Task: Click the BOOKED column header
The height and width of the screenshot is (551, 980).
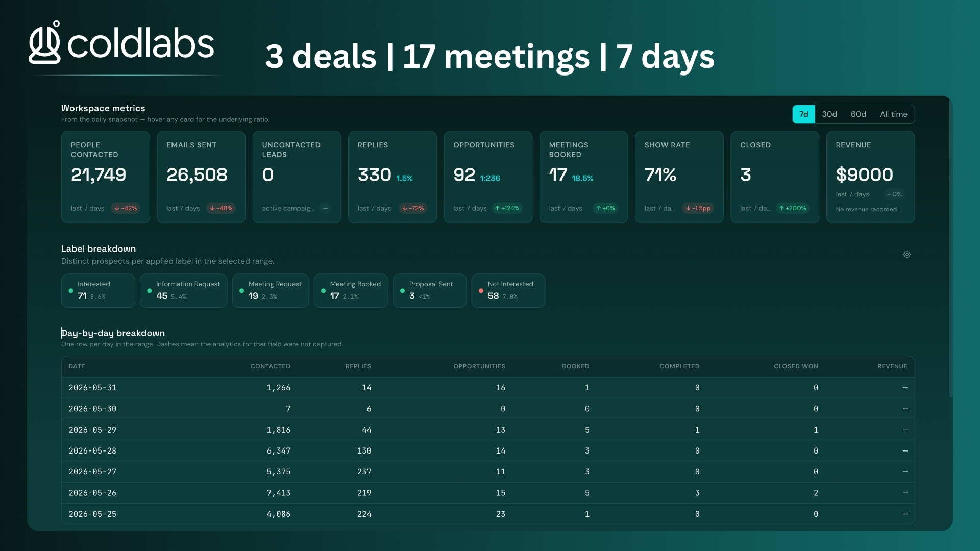Action: coord(576,366)
